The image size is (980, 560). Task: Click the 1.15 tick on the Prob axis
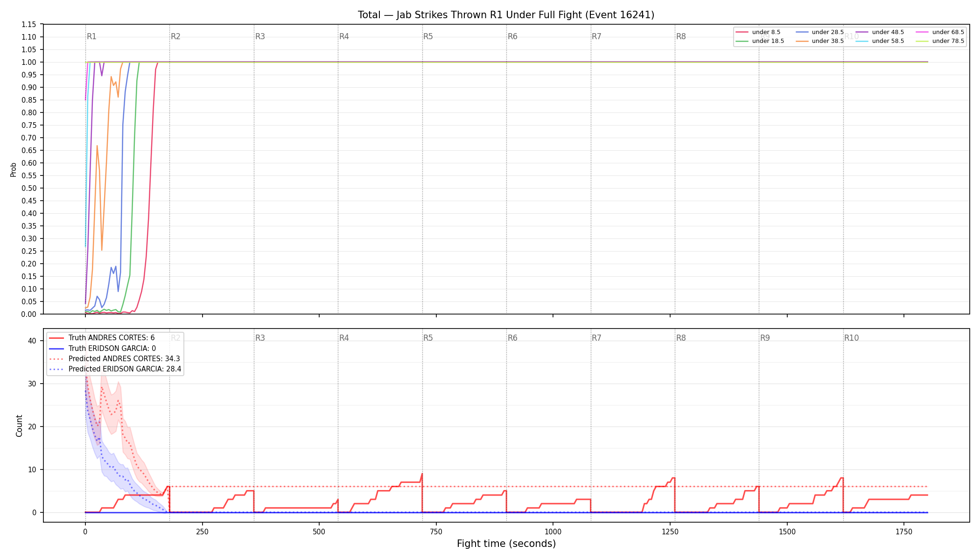coord(29,25)
